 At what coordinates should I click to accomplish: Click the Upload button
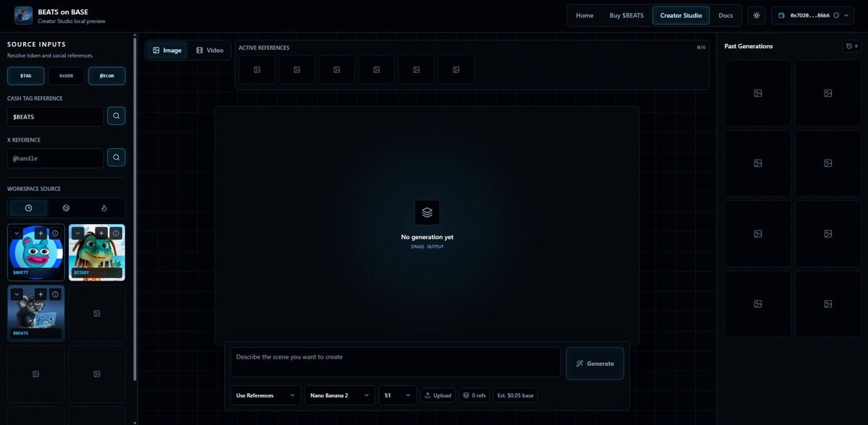click(x=438, y=395)
